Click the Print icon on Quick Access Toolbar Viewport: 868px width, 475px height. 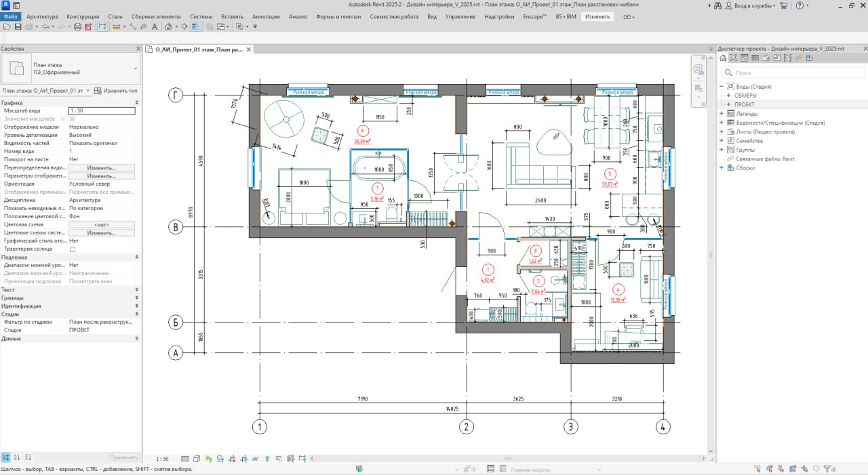point(78,26)
